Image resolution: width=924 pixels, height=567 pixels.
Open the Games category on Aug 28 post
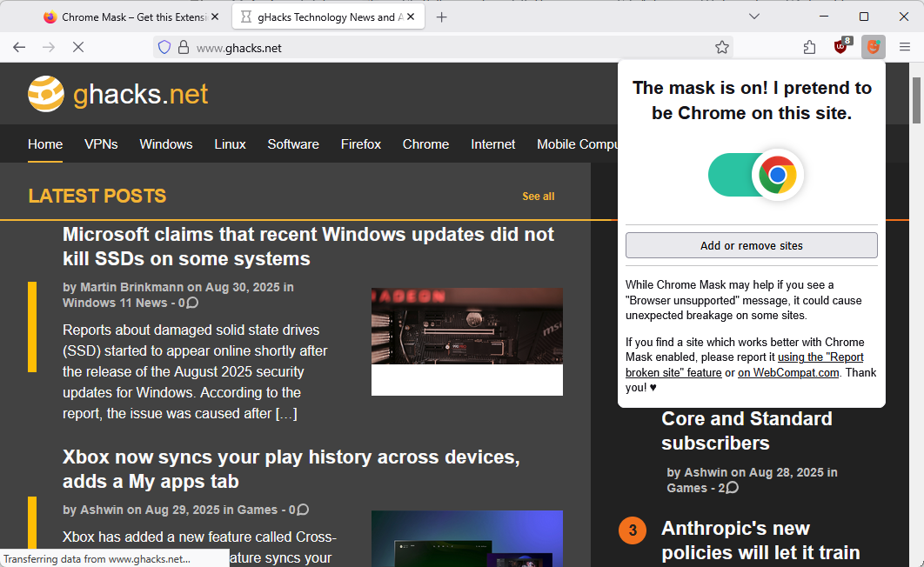click(x=686, y=488)
